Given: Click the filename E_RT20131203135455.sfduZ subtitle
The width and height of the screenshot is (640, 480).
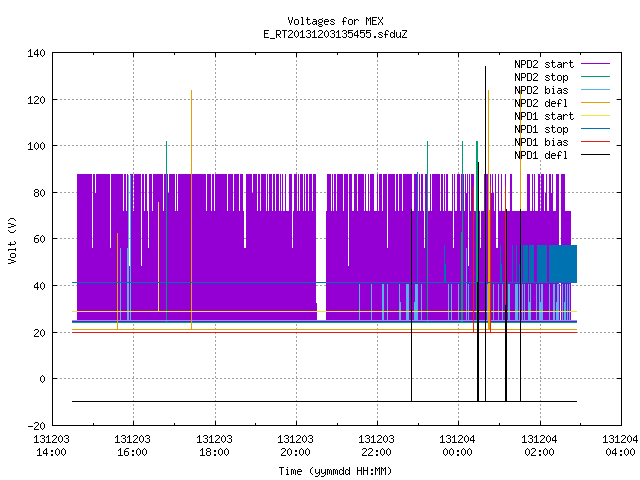Looking at the screenshot, I should point(335,34).
